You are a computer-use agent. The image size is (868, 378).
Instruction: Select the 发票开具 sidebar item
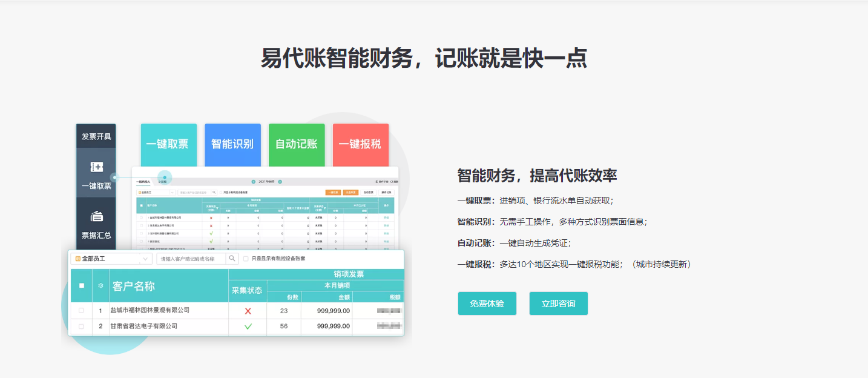tap(96, 136)
